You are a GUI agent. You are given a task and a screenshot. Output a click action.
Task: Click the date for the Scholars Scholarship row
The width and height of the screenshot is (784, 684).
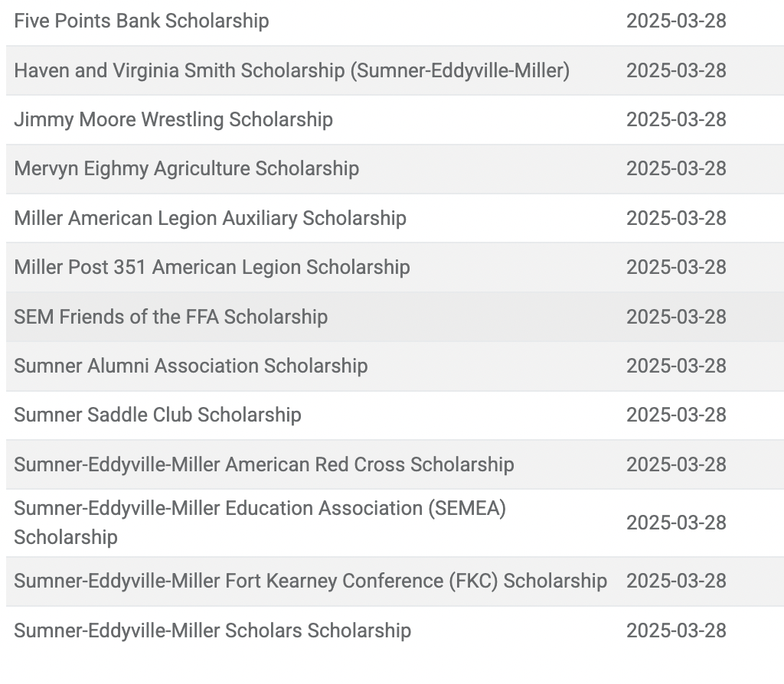click(x=676, y=630)
